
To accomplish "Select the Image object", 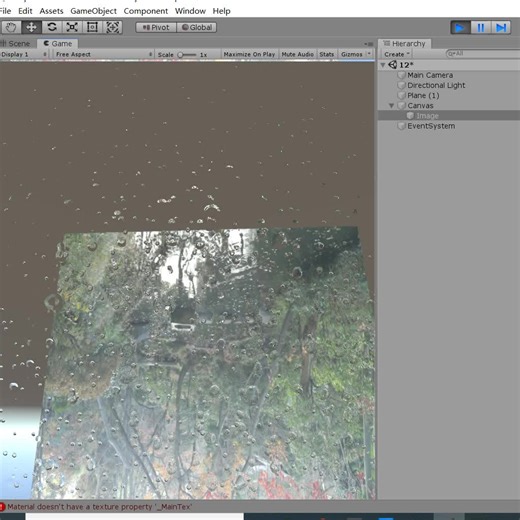I will pyautogui.click(x=449, y=116).
